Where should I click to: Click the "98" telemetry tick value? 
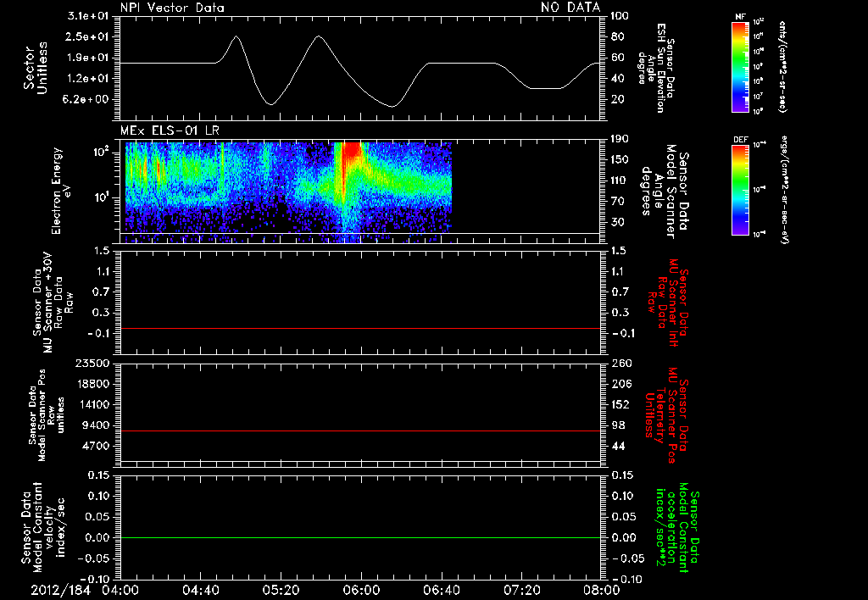click(618, 425)
